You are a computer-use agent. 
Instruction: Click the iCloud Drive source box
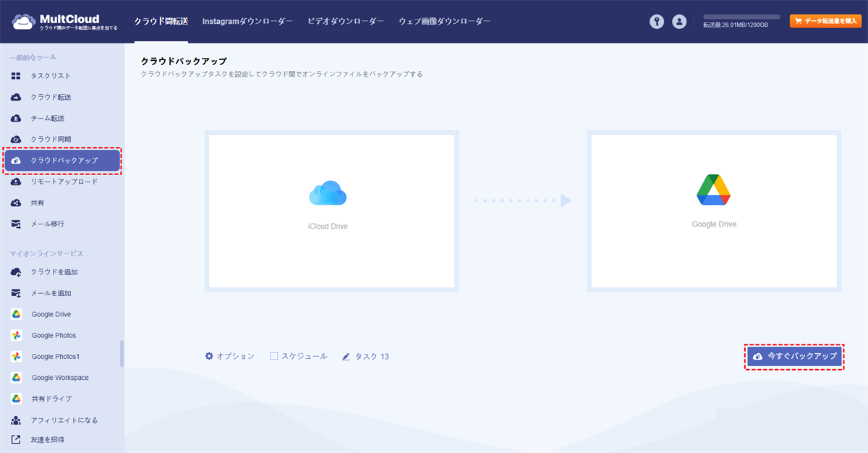(331, 211)
